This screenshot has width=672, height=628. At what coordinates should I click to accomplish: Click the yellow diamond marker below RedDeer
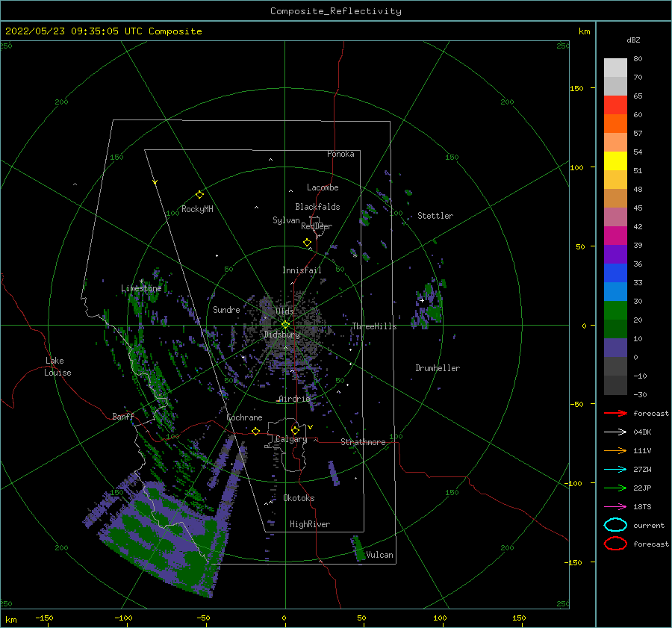(307, 243)
